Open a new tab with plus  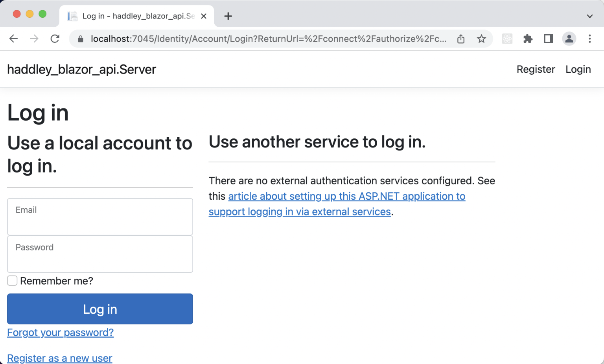point(228,16)
